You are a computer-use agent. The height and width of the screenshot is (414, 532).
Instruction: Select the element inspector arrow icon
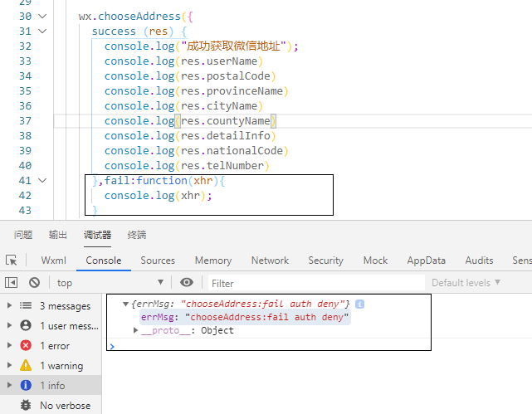point(11,260)
